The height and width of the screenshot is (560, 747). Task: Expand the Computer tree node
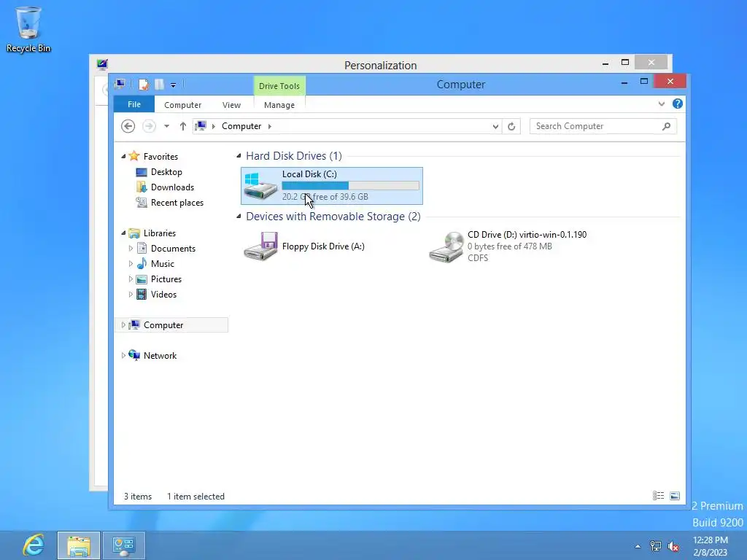tap(123, 324)
